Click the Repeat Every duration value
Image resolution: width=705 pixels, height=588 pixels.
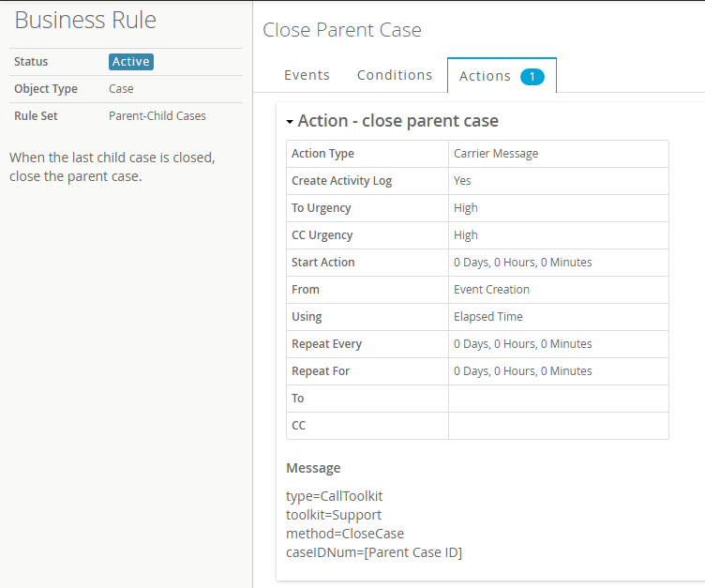pos(523,344)
